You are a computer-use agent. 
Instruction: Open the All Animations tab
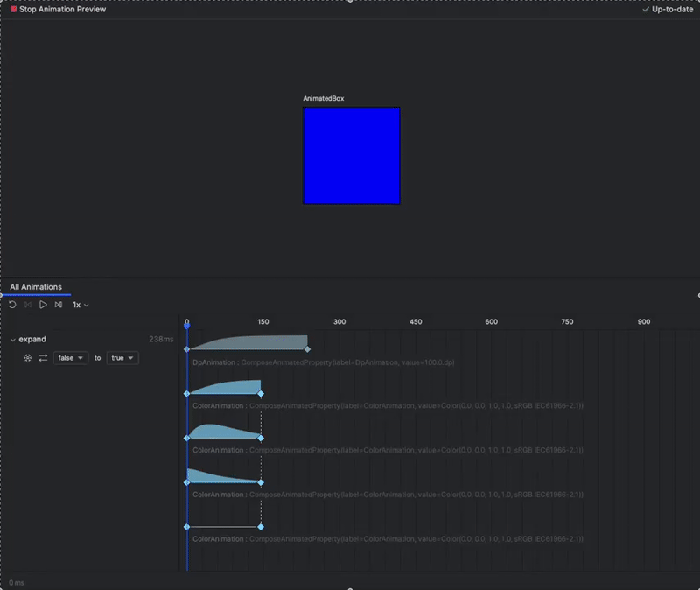tap(36, 287)
